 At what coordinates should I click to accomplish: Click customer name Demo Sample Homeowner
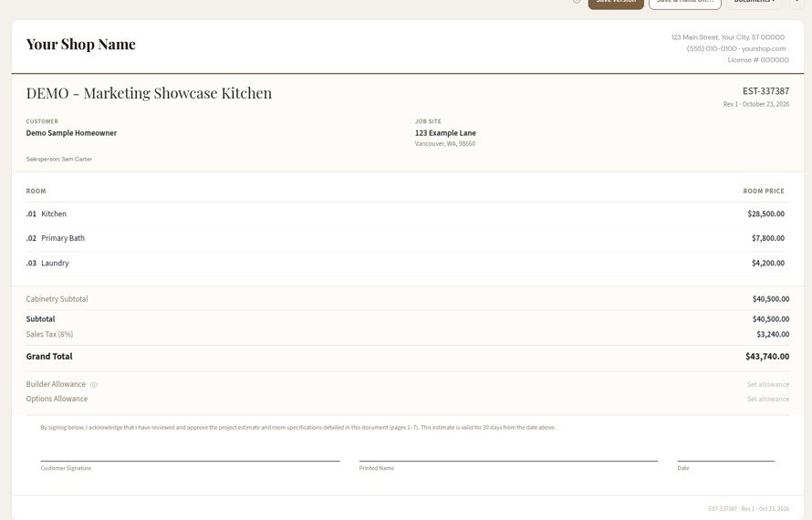click(x=71, y=133)
